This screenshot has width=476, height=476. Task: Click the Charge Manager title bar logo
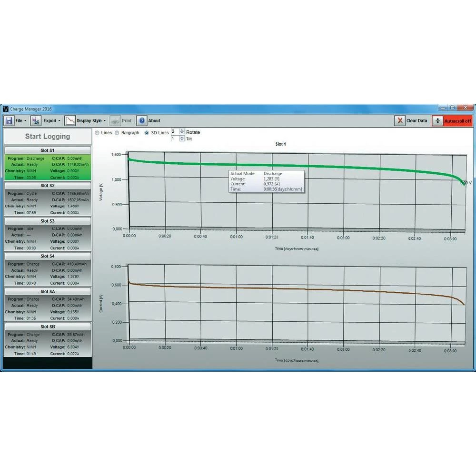coord(6,109)
